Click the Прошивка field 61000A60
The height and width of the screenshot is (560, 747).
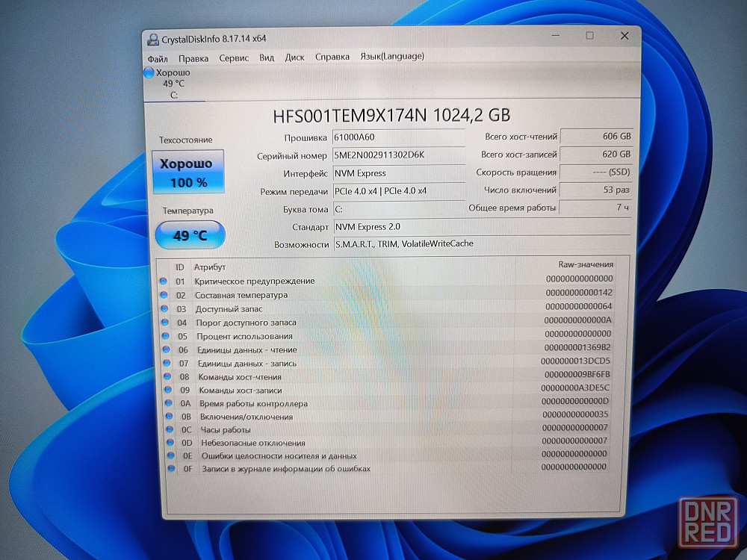(398, 137)
